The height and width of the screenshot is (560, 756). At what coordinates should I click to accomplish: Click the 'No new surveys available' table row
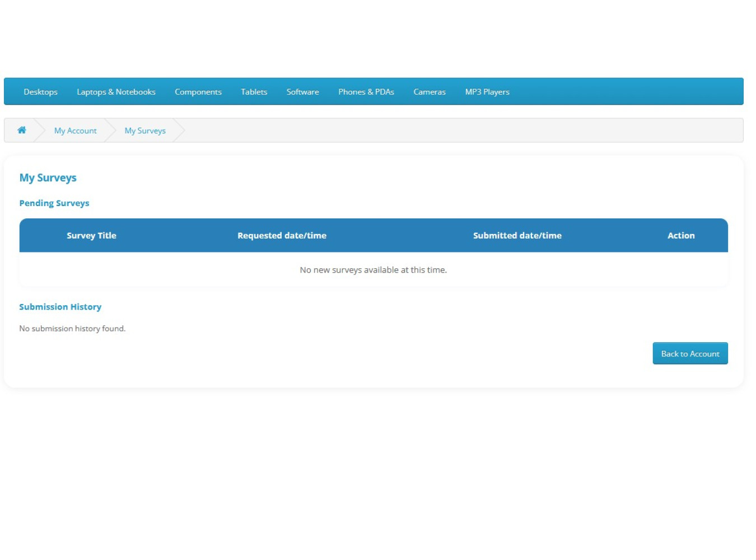pos(373,270)
